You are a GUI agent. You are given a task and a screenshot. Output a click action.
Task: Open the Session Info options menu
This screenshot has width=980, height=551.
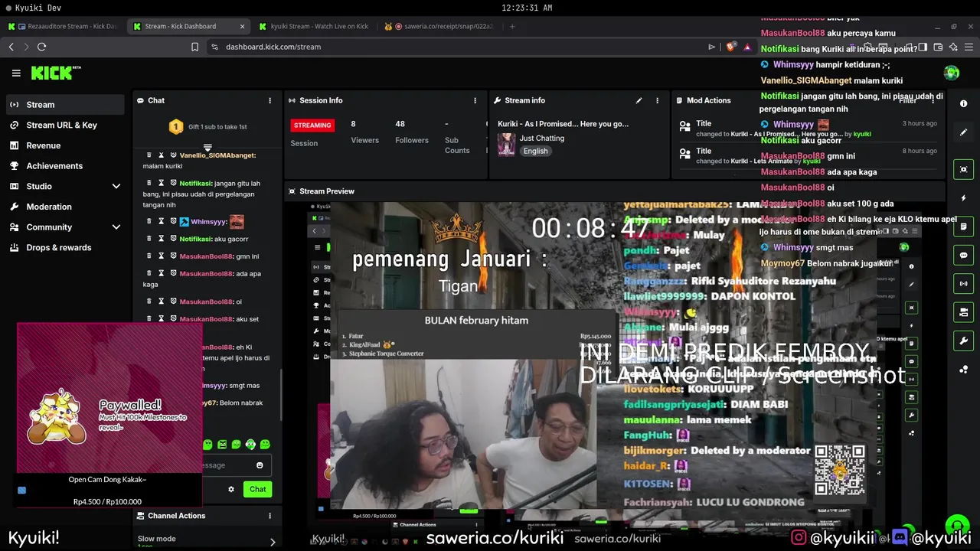(475, 100)
